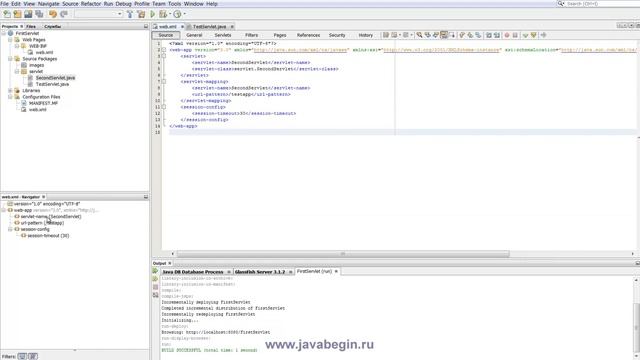Click the Re-run green arrow in Output panel

point(155,271)
